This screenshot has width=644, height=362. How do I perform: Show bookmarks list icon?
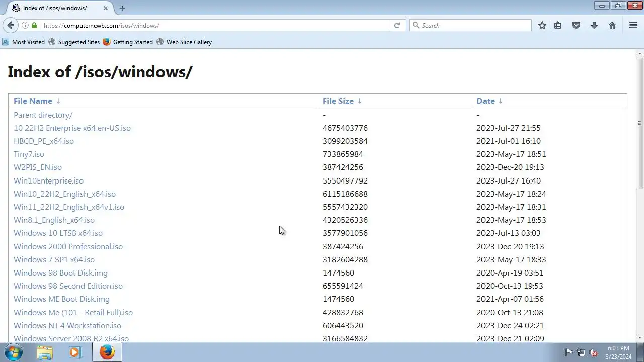(x=558, y=25)
